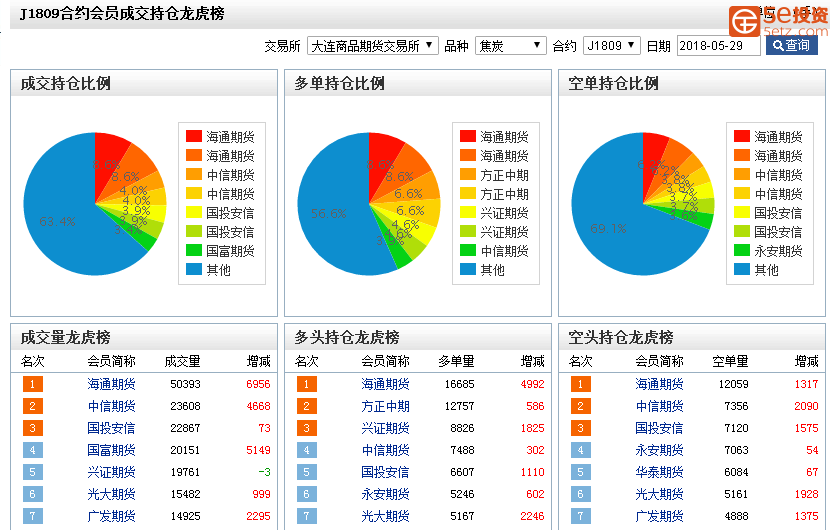
Task: Click green 国富期货 swatch in 成交持仓比例 legend
Action: [194, 251]
